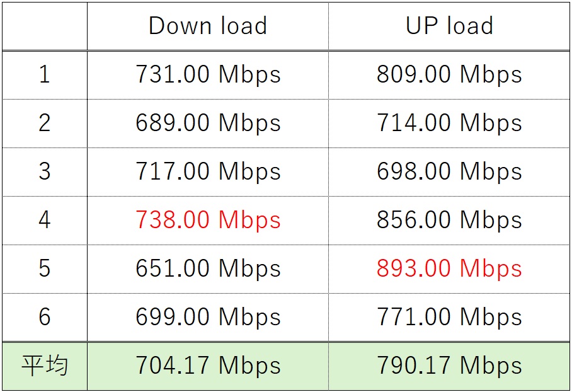Screen dimensions: 572x392
Task: Click the Down load column header
Action: tap(208, 26)
